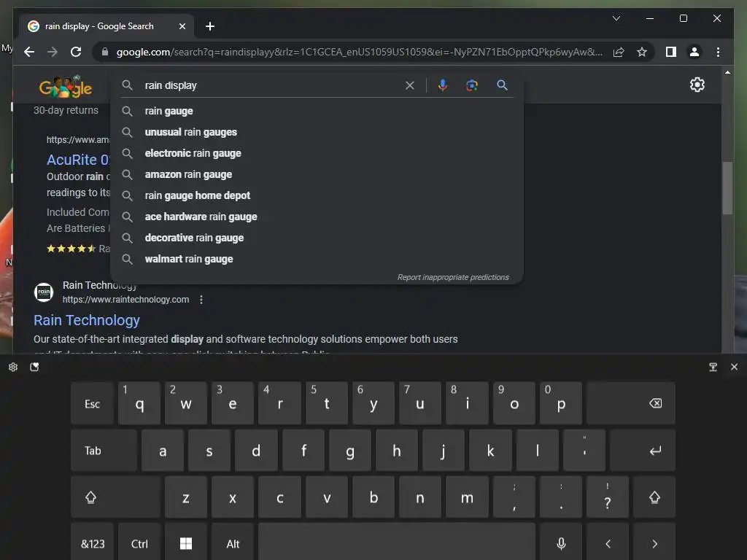Submit search with the blue magnifier icon
The height and width of the screenshot is (560, 747).
[x=502, y=85]
